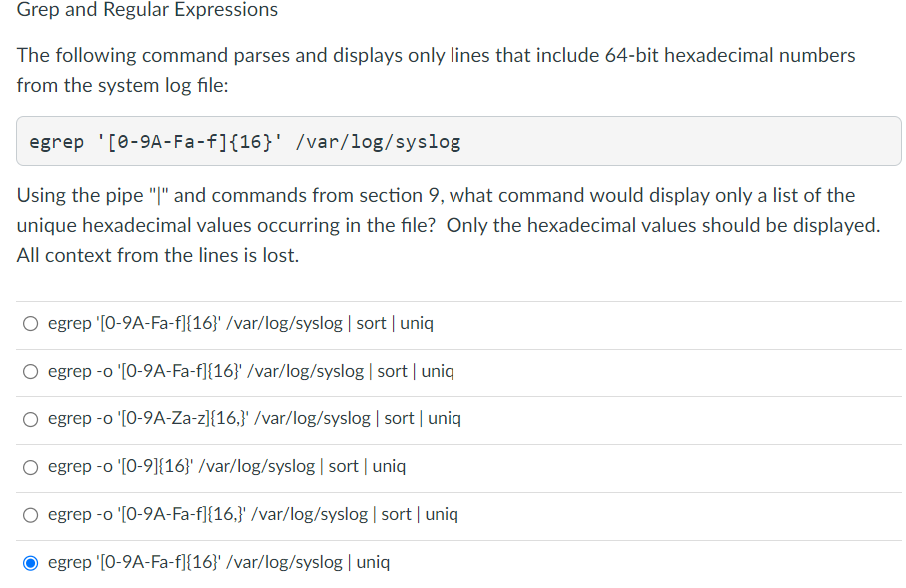906x588 pixels.
Task: Click the empty radio circle beside the top option
Action: coord(30,322)
